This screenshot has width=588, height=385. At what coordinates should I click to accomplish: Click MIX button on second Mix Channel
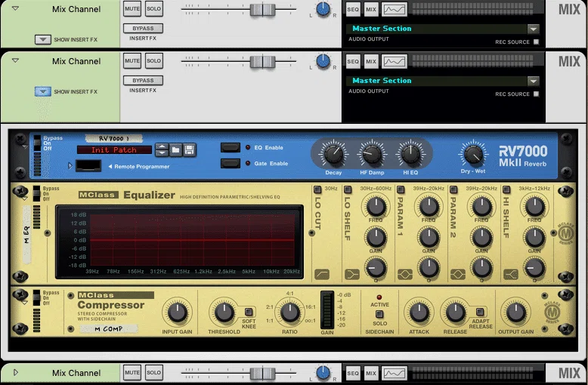[371, 61]
